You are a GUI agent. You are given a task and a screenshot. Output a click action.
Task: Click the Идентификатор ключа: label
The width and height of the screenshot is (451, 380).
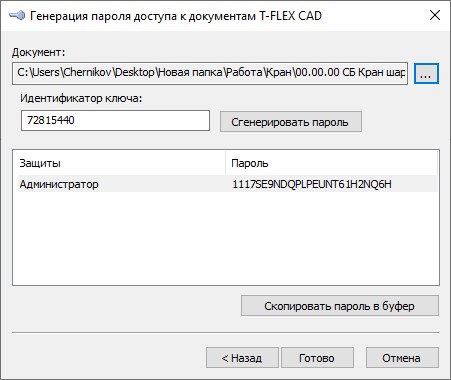(x=81, y=98)
